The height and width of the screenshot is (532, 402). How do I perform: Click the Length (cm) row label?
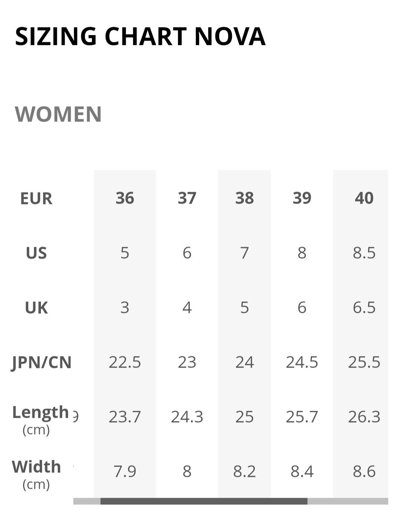click(40, 420)
